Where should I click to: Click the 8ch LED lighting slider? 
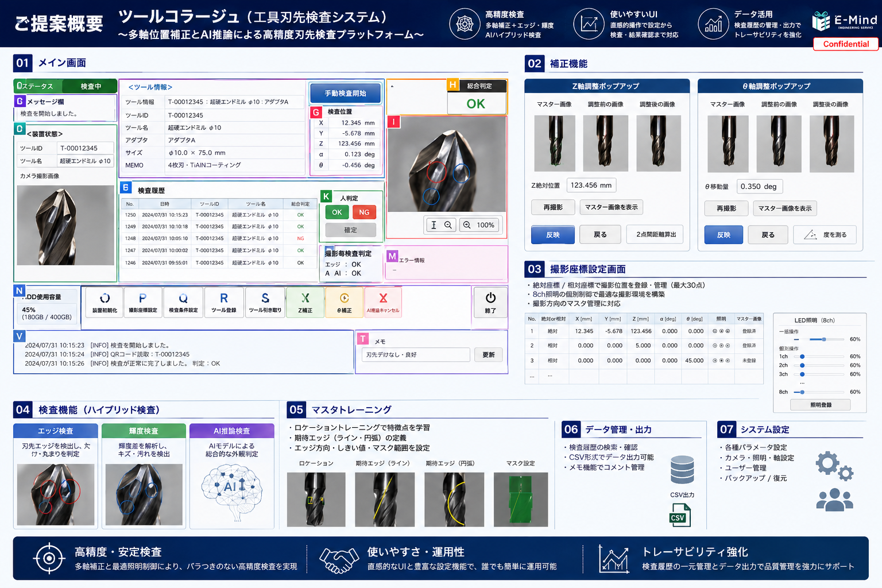[818, 392]
